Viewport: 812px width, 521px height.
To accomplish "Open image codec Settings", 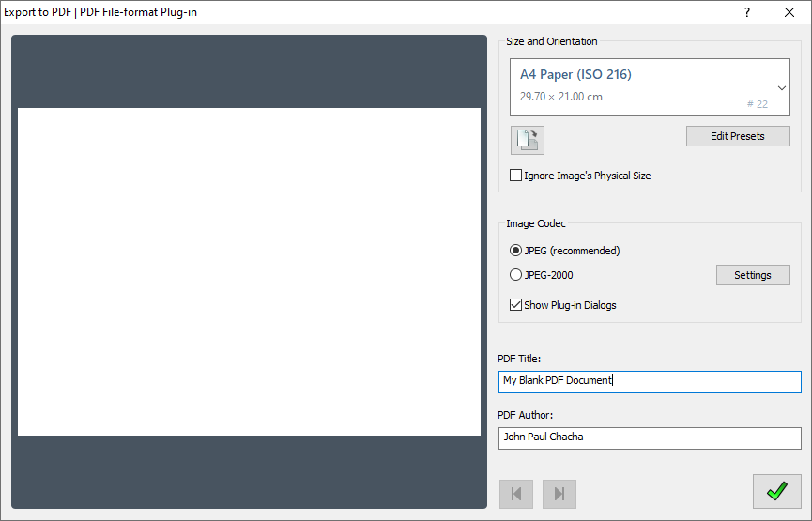I will pyautogui.click(x=753, y=275).
